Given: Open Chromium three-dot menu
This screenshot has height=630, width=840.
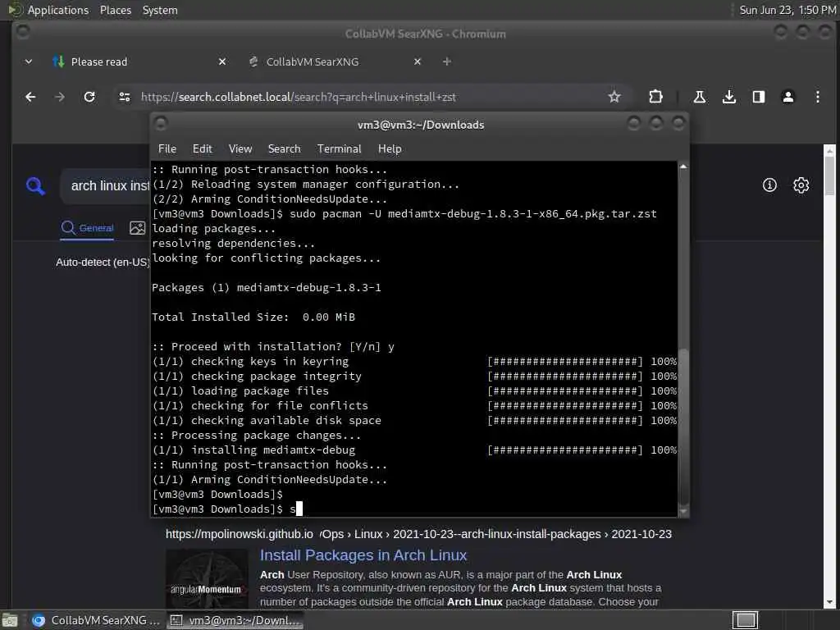Looking at the screenshot, I should click(818, 97).
